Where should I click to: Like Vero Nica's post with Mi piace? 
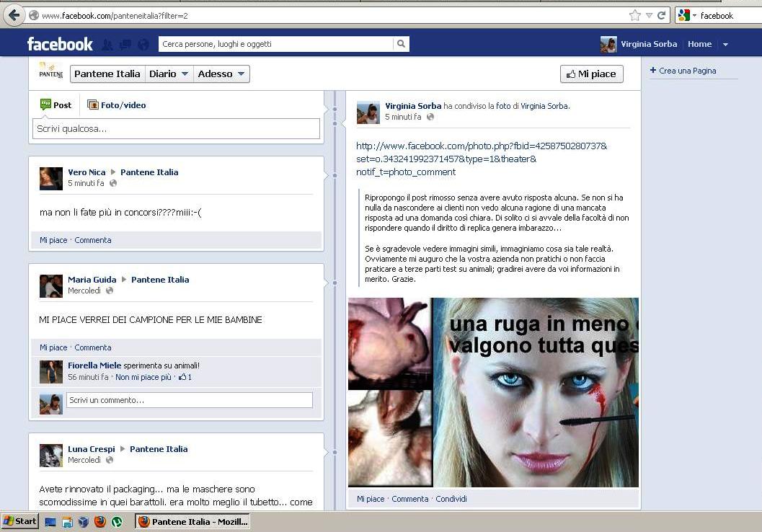(x=53, y=240)
